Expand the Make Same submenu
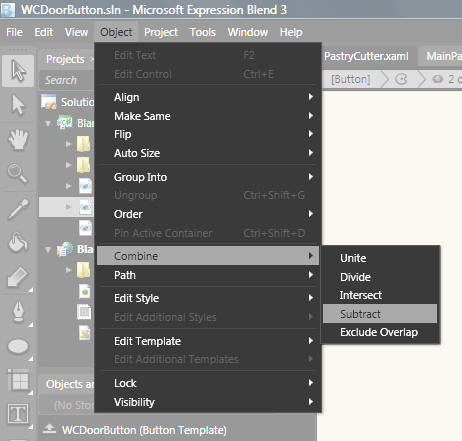This screenshot has height=441, width=462. pos(208,116)
